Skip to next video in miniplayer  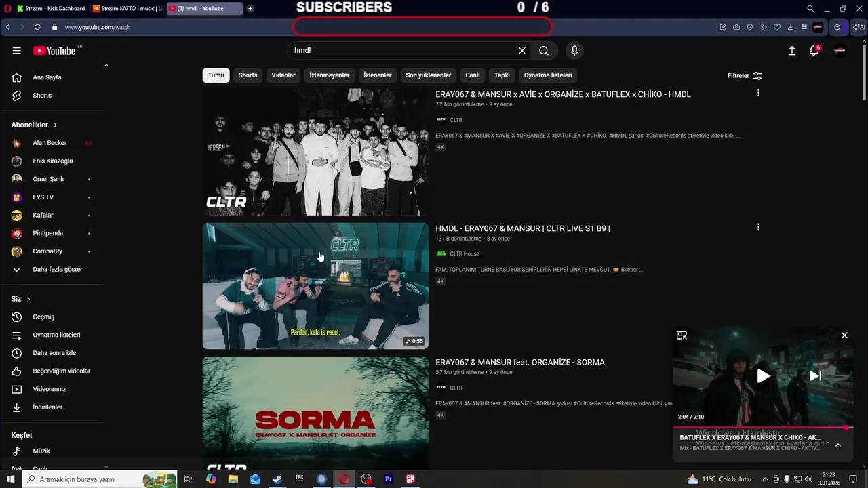pos(816,376)
